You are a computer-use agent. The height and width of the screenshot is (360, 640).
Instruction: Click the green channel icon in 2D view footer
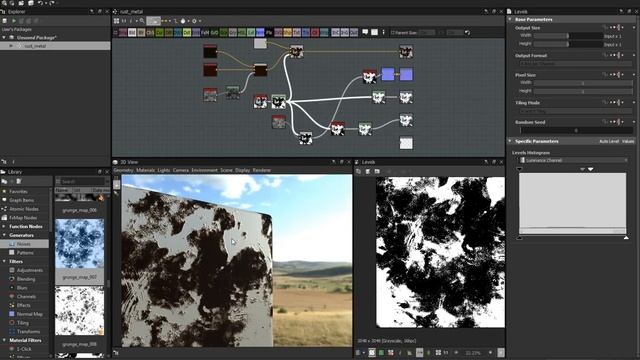tap(381, 352)
